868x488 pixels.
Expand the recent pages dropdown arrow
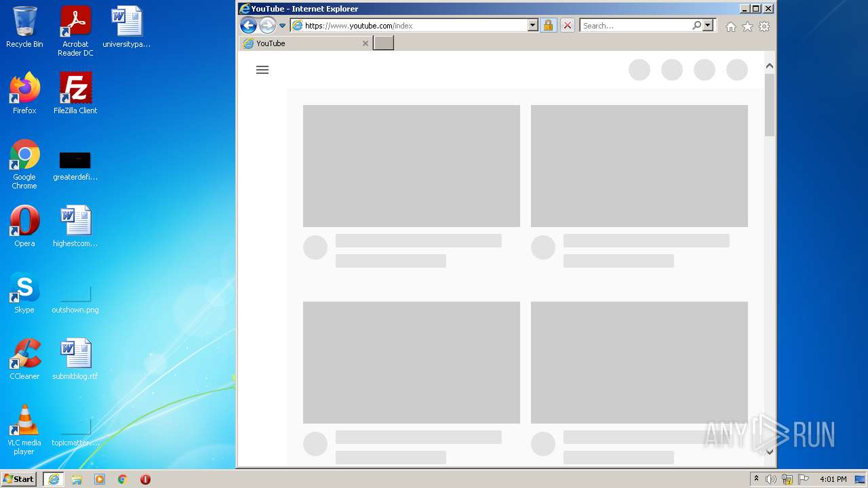tap(283, 26)
